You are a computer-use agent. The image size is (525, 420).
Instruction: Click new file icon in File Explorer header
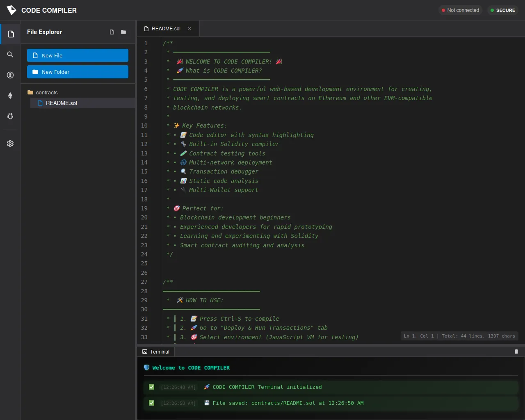(x=112, y=32)
